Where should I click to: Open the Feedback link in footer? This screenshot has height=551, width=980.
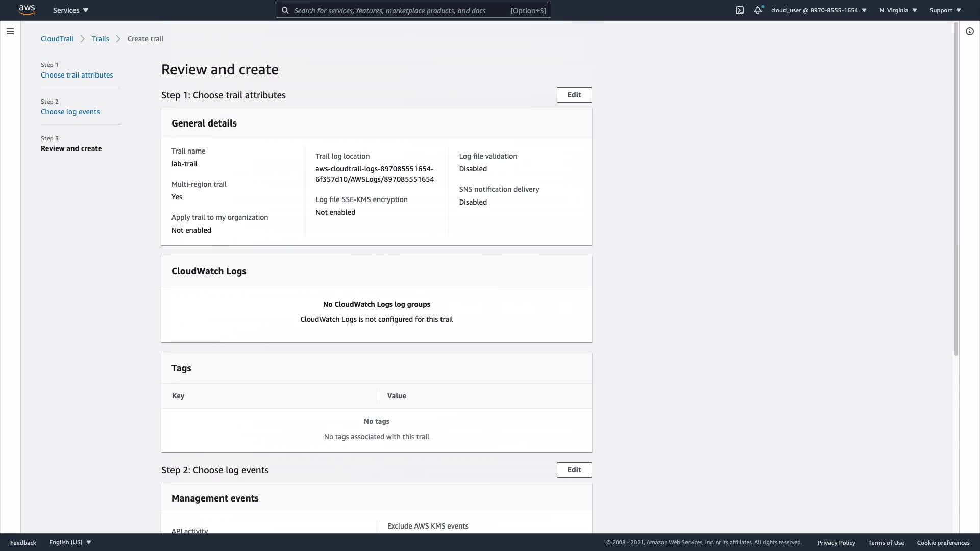[23, 543]
